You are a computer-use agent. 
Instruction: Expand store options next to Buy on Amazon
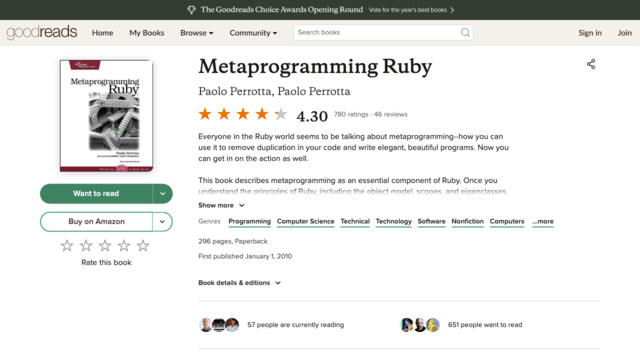pos(162,222)
